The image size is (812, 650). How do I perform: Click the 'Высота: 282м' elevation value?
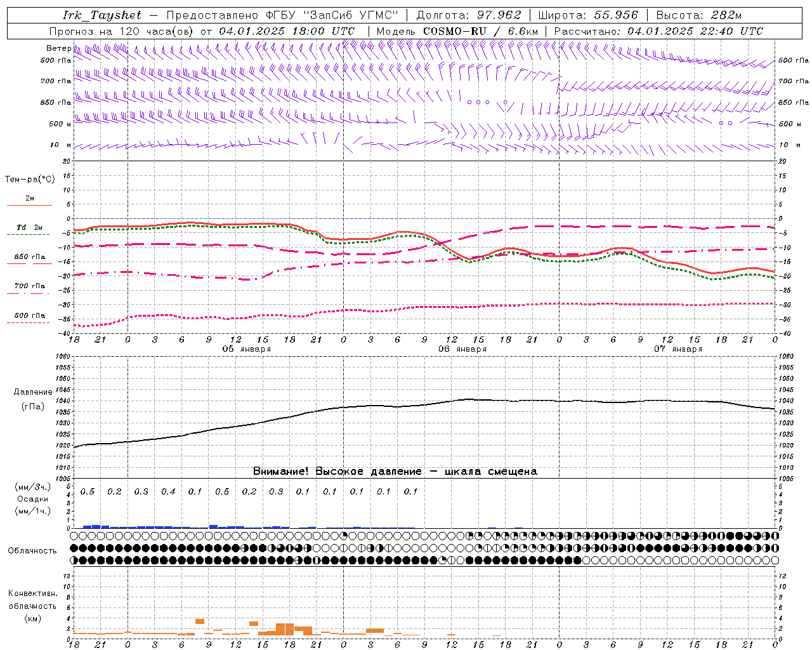[699, 15]
